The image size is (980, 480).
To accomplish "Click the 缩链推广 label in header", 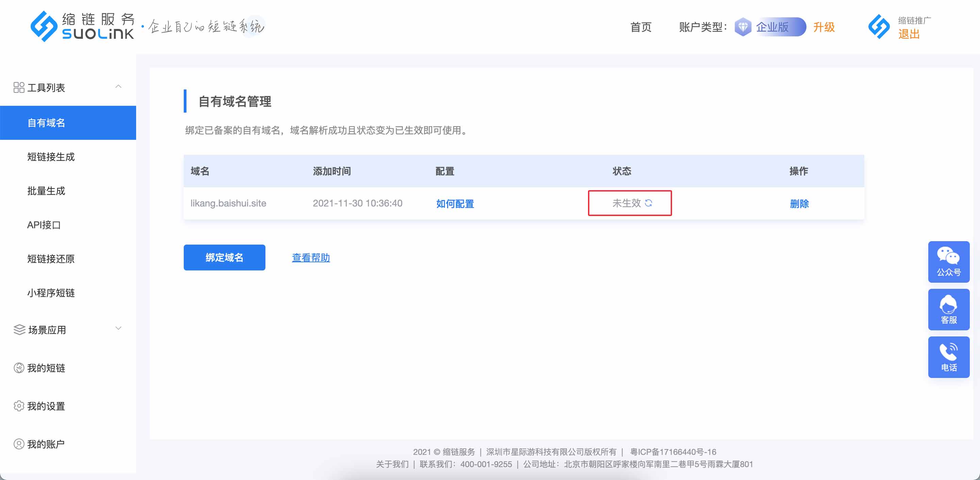I will [x=915, y=20].
